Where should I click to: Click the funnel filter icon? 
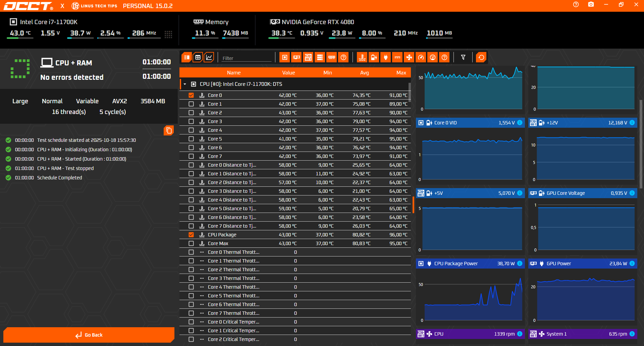tap(463, 57)
